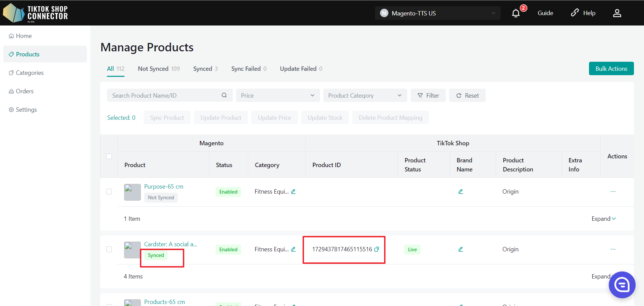Switch to the Not Synced tab
This screenshot has height=306, width=644.
[x=159, y=69]
